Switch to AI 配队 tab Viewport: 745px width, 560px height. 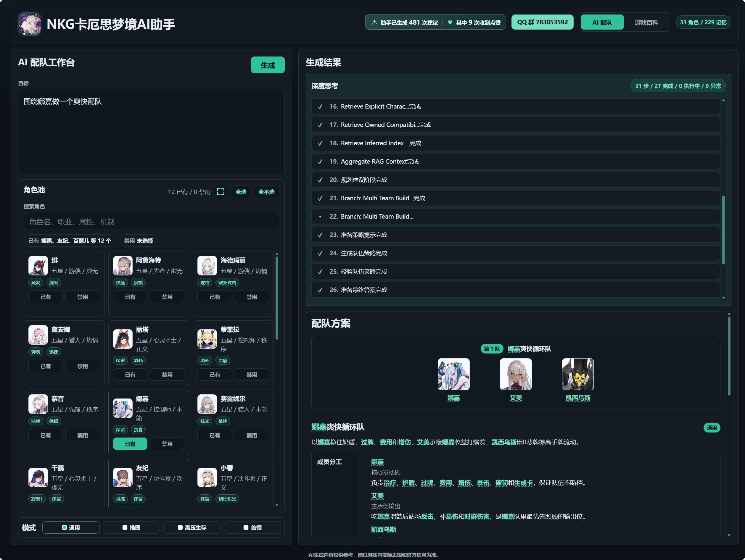pyautogui.click(x=602, y=22)
